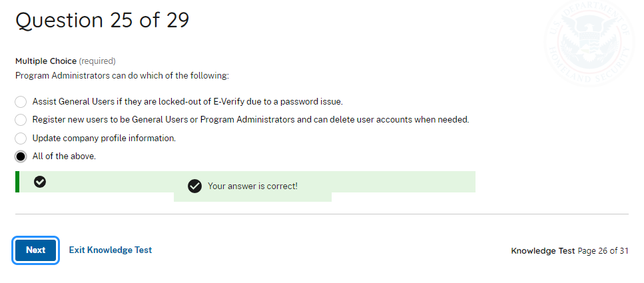Click the 'Multiple Choice (required)' label

tap(65, 61)
